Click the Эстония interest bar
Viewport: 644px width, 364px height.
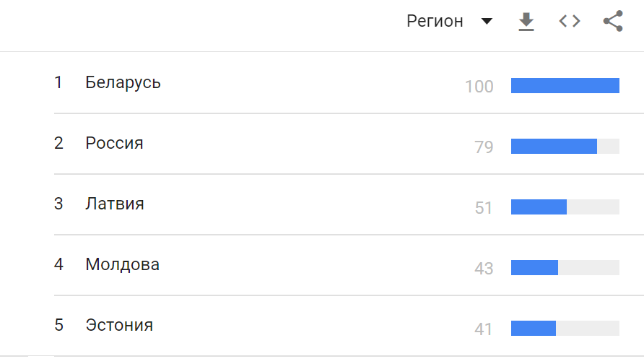[x=565, y=329]
